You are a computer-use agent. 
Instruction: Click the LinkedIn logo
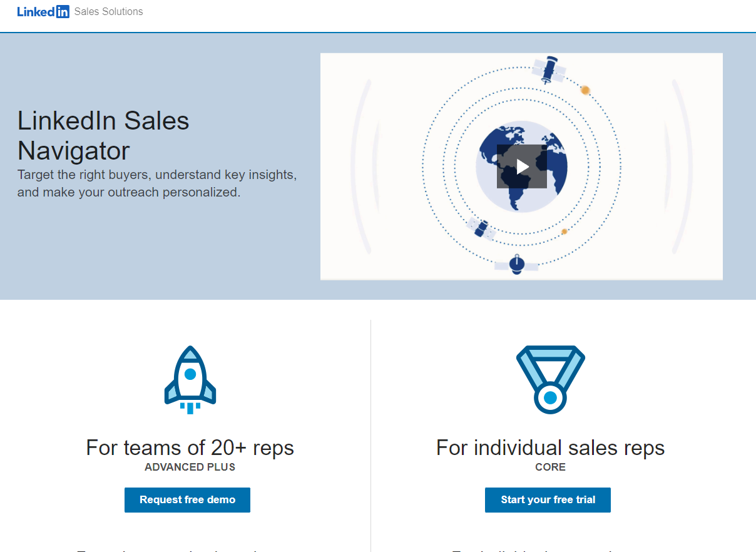coord(43,11)
